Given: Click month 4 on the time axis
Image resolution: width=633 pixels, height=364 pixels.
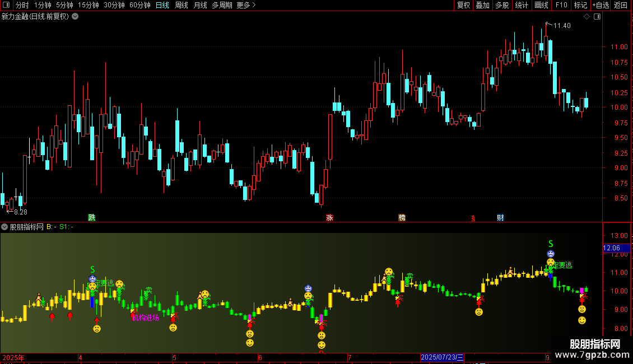Looking at the screenshot, I should coord(80,357).
